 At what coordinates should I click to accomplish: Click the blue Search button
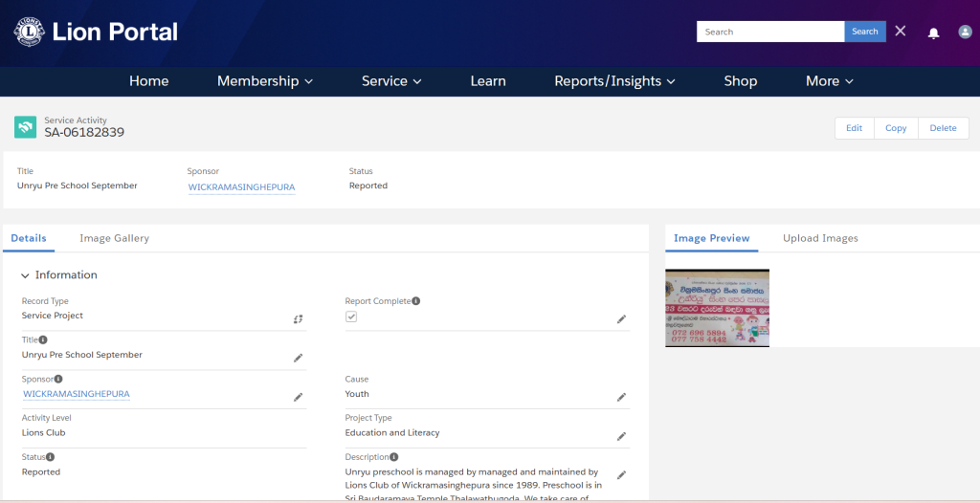(865, 32)
